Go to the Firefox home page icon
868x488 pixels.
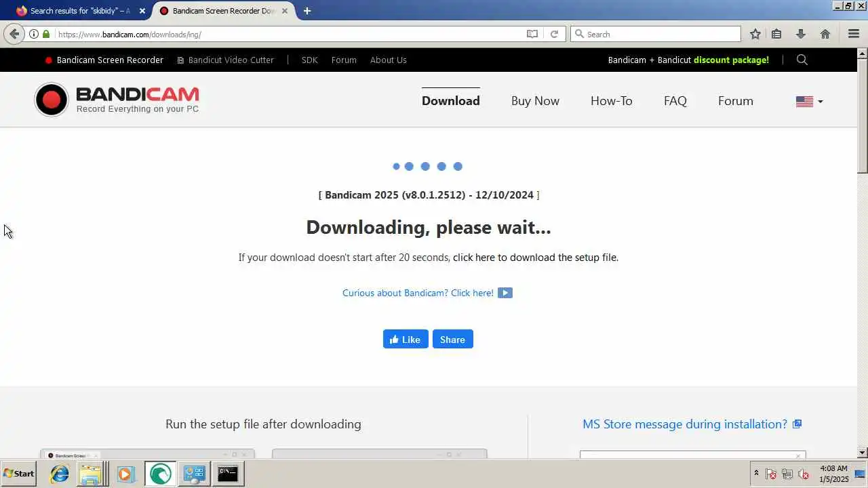(x=825, y=34)
